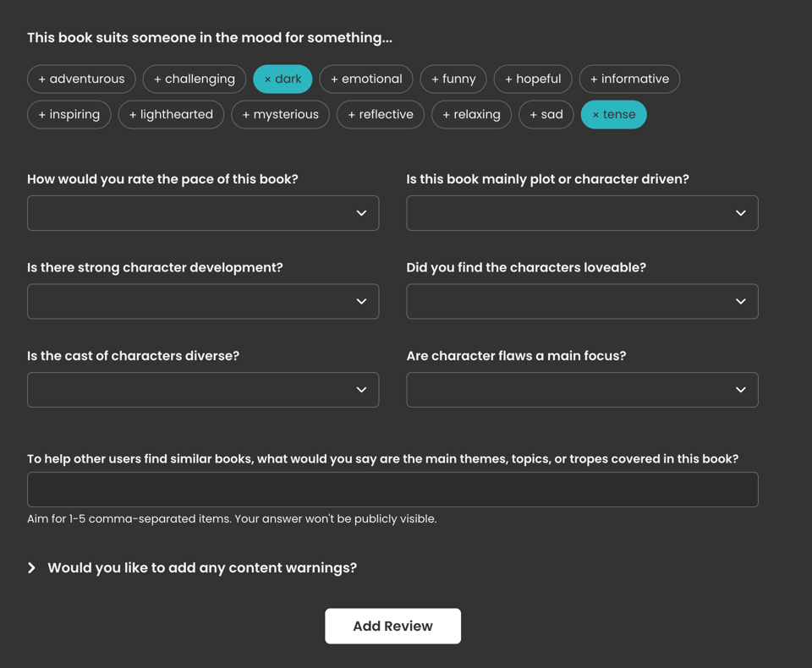The width and height of the screenshot is (812, 668).
Task: Add the "funny" mood tag
Action: click(x=453, y=79)
